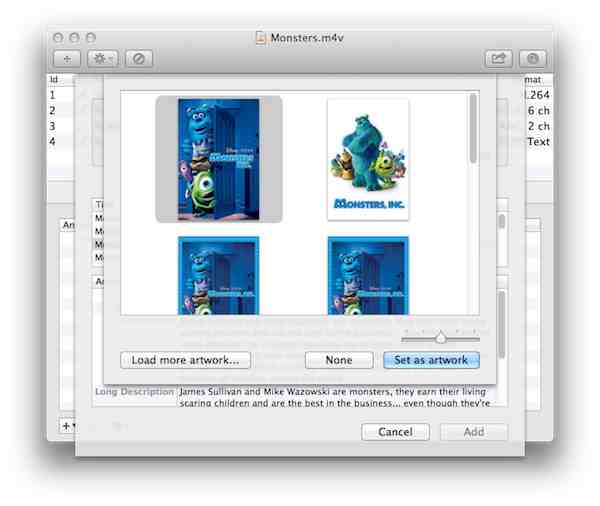Screen dimensions: 600x506
Task: Click the None button
Action: point(339,360)
